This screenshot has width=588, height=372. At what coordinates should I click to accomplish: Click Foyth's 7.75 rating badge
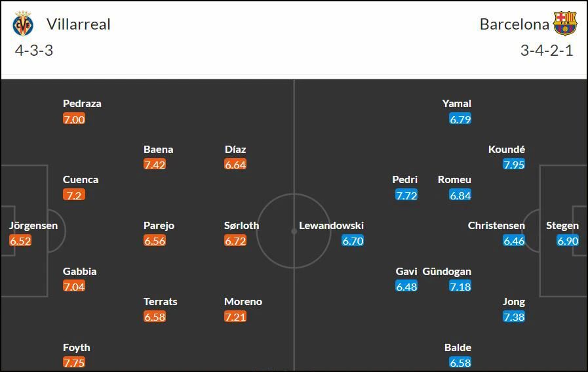(x=74, y=363)
